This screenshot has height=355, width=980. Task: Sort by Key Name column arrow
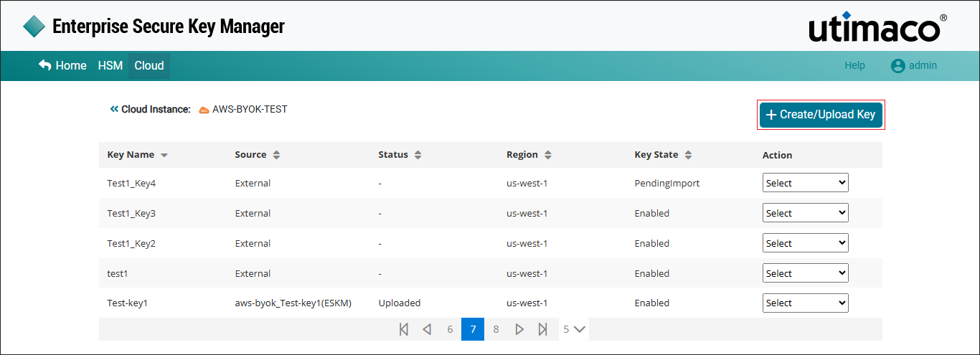tap(164, 155)
